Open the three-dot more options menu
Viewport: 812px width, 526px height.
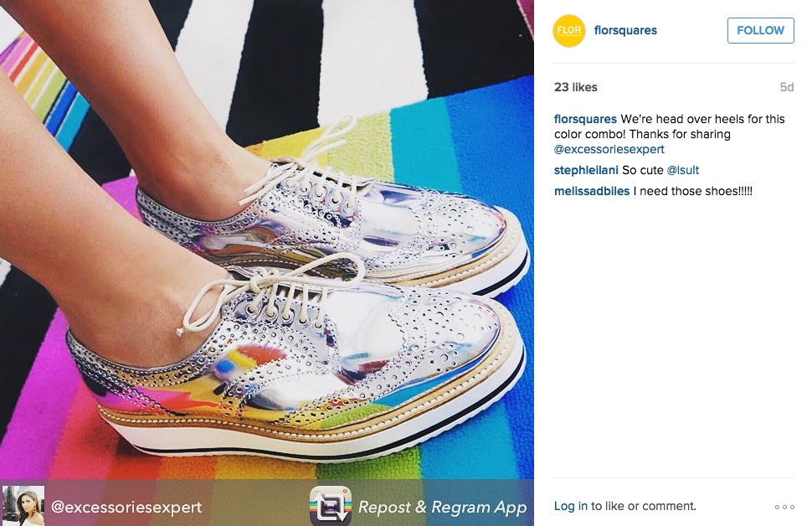click(x=784, y=507)
